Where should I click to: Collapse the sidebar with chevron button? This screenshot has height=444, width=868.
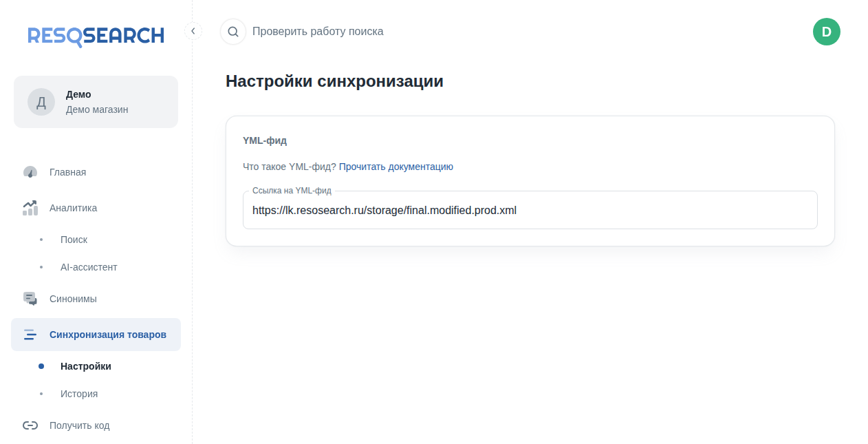[193, 31]
